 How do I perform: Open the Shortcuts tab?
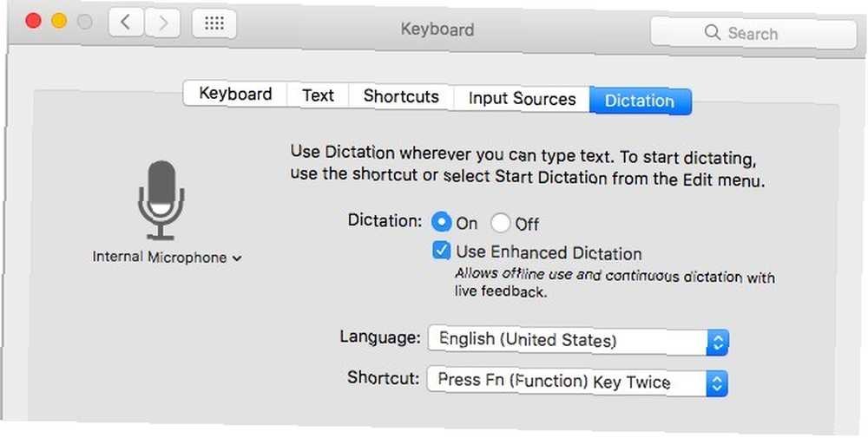pyautogui.click(x=401, y=96)
